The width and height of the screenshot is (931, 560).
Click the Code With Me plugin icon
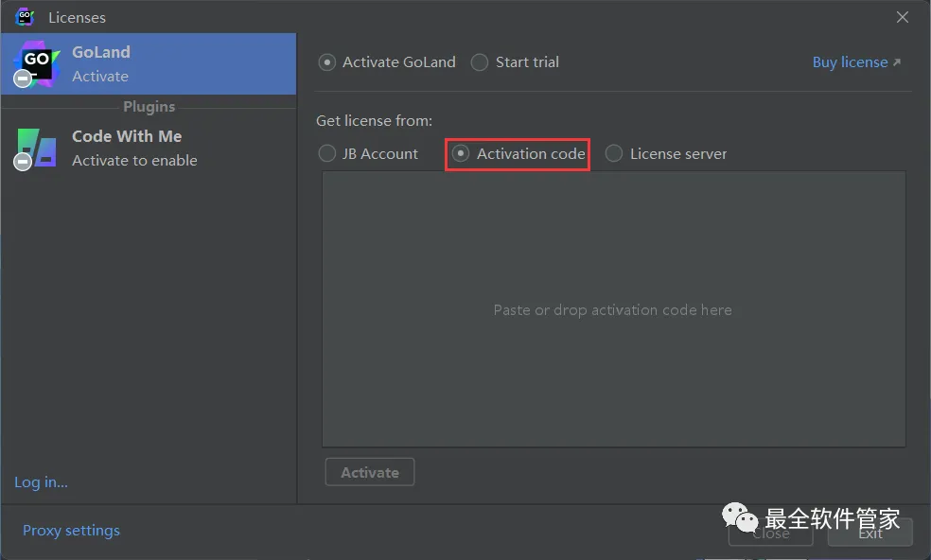35,149
